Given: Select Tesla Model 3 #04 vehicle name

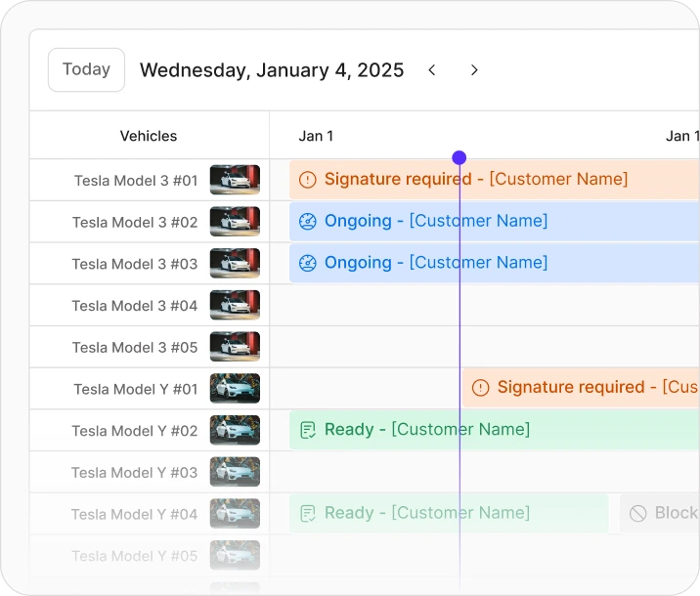Looking at the screenshot, I should 135,306.
